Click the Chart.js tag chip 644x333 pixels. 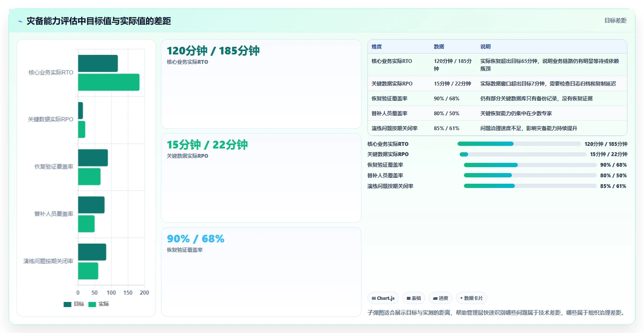[x=383, y=298]
